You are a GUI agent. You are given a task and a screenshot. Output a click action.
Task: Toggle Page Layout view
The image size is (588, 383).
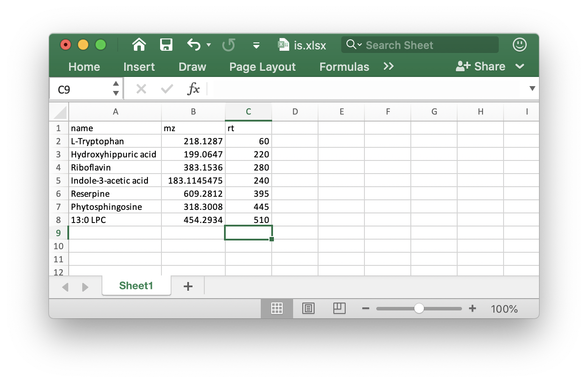tap(308, 308)
